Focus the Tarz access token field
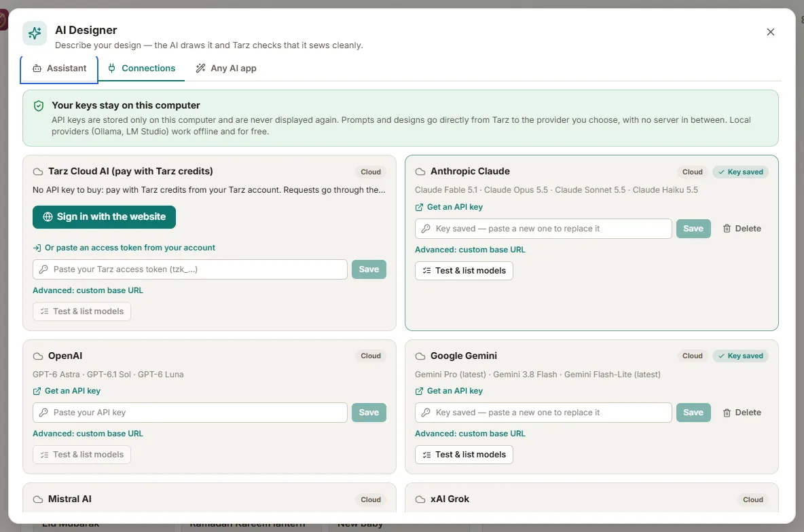The width and height of the screenshot is (804, 532). (x=190, y=269)
